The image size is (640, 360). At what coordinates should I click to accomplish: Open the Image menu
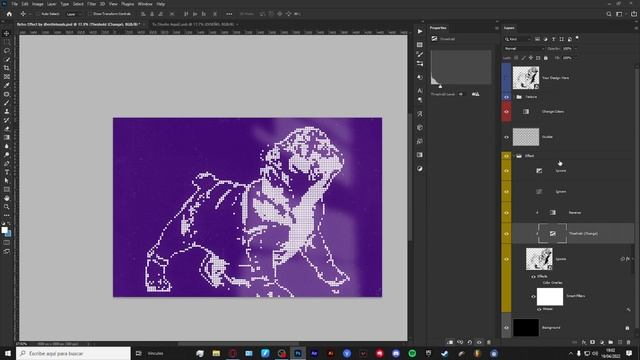[38, 4]
